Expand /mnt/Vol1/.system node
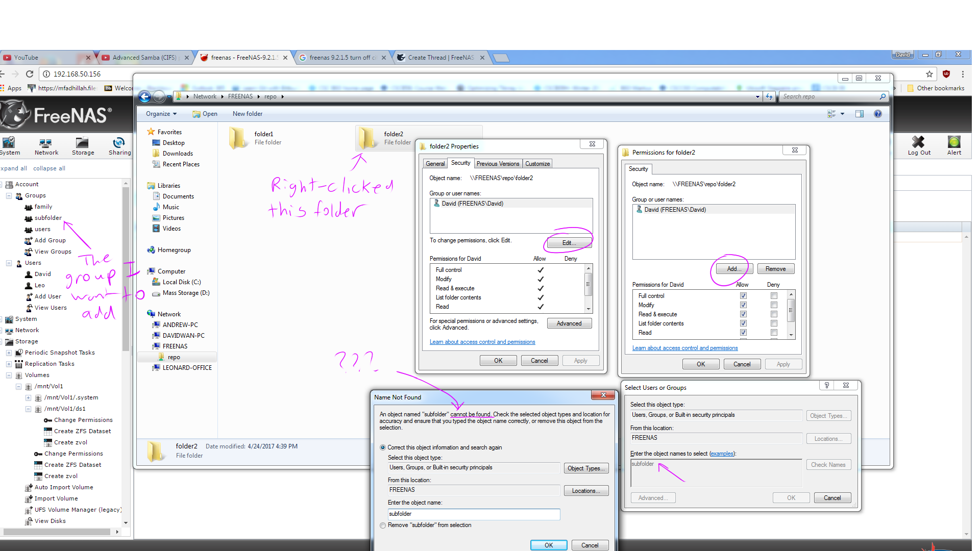Screen dimensions: 980x551 point(28,397)
